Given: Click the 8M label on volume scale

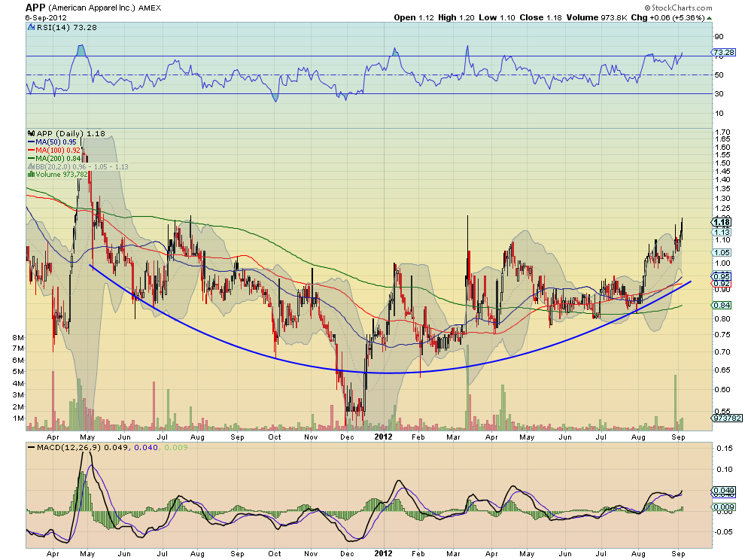Looking at the screenshot, I should click(18, 337).
